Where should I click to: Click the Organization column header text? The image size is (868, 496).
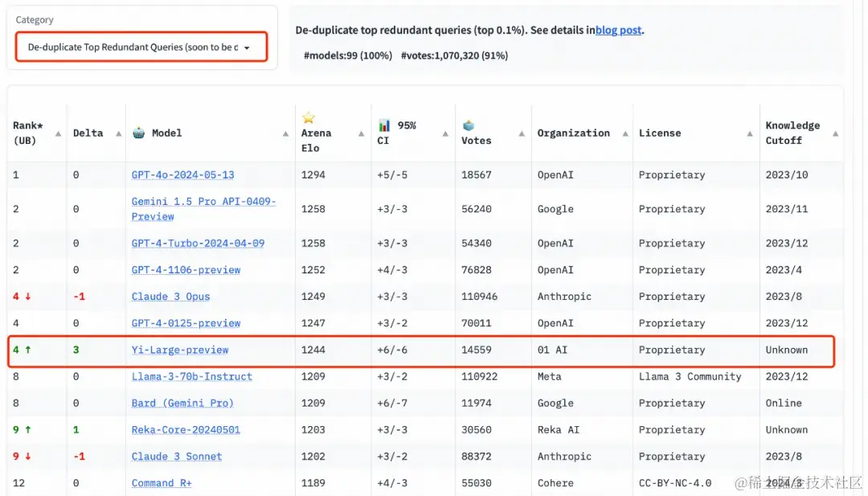[x=574, y=133]
